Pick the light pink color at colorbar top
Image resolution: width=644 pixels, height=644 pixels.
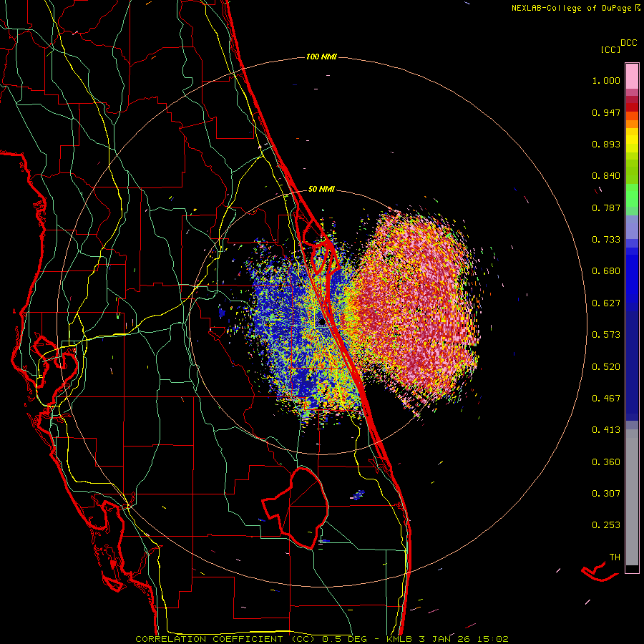coord(632,76)
